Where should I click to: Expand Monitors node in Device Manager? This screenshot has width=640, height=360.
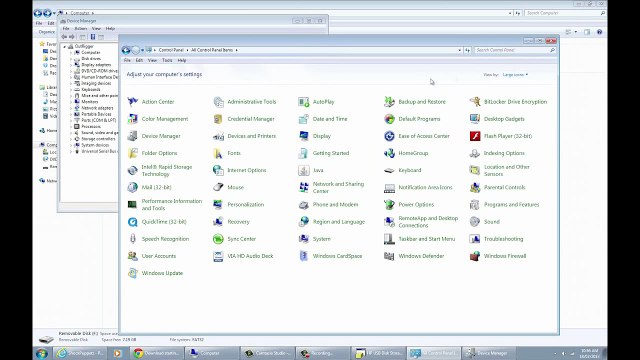[71, 102]
